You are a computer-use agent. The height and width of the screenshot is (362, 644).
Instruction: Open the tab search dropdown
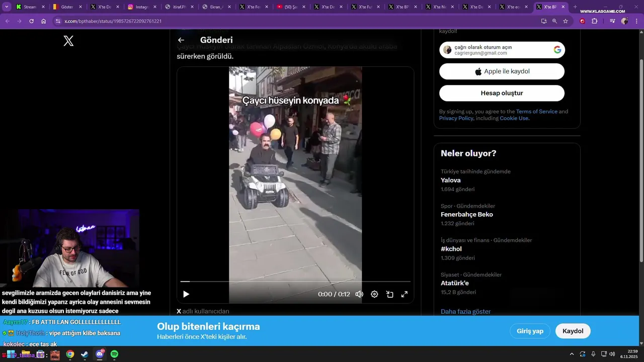coord(7,7)
